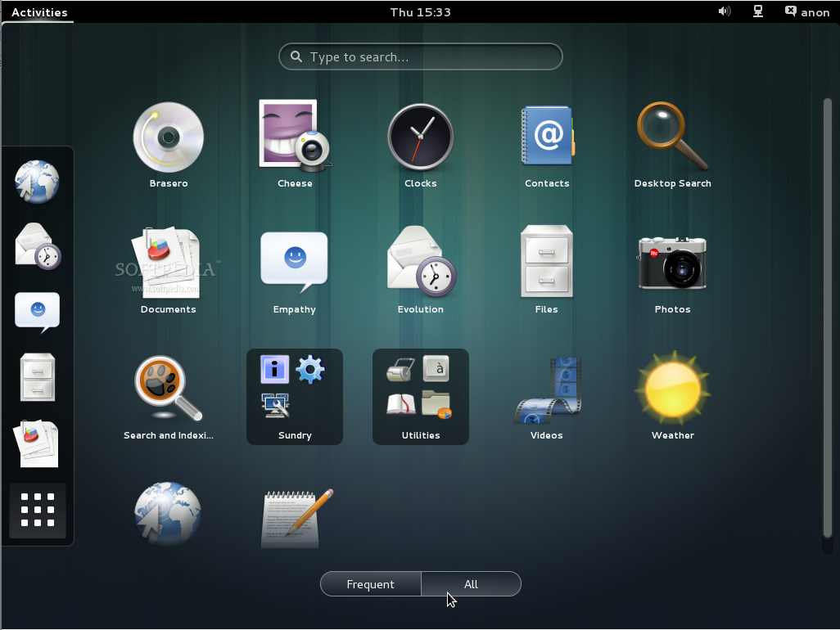Open the anon user menu
The width and height of the screenshot is (840, 630).
807,11
